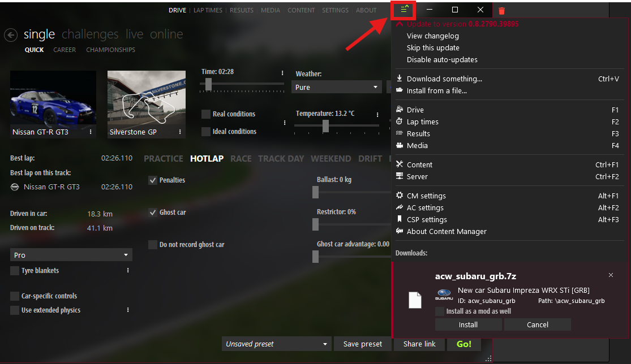Click the Server icon in menu
The height and width of the screenshot is (364, 631).
click(399, 176)
